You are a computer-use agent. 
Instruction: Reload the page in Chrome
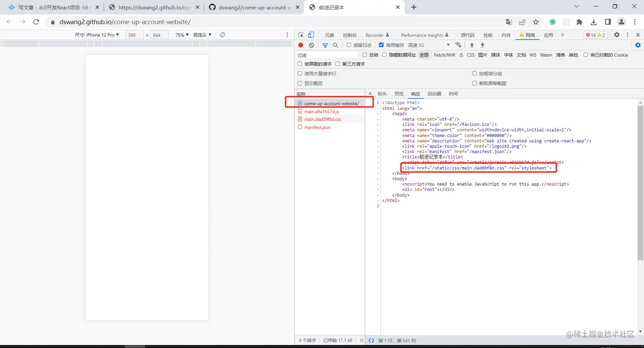click(x=36, y=22)
